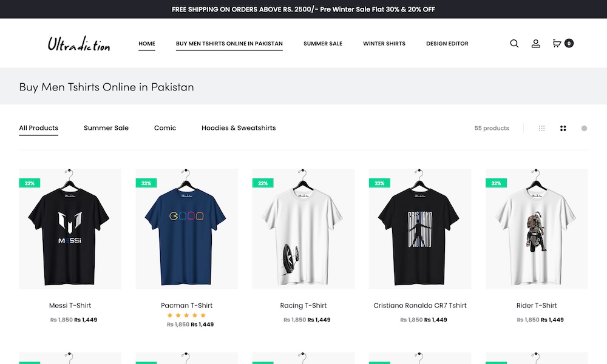Image resolution: width=607 pixels, height=364 pixels.
Task: Open the Messi T-Shirt product link
Action: 70,305
